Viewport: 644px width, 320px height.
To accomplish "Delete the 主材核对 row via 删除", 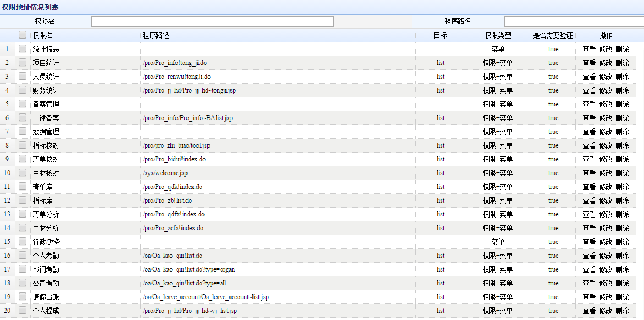I will click(622, 173).
